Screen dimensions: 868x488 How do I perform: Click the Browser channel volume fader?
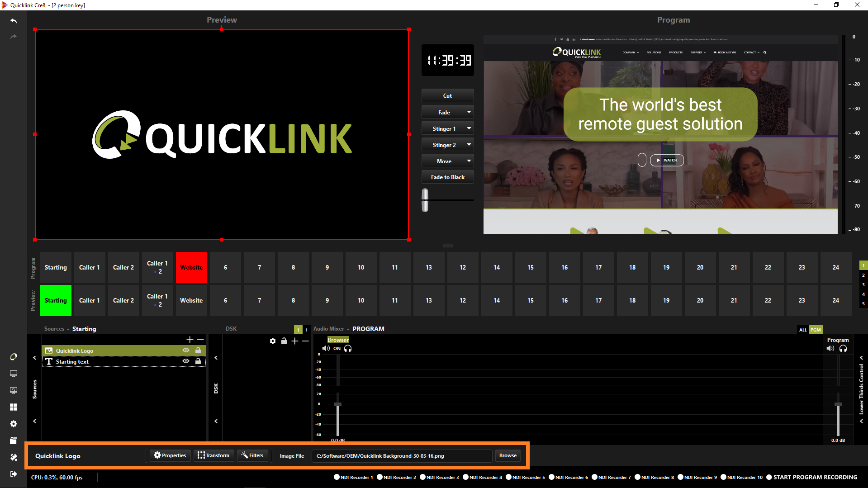[337, 404]
